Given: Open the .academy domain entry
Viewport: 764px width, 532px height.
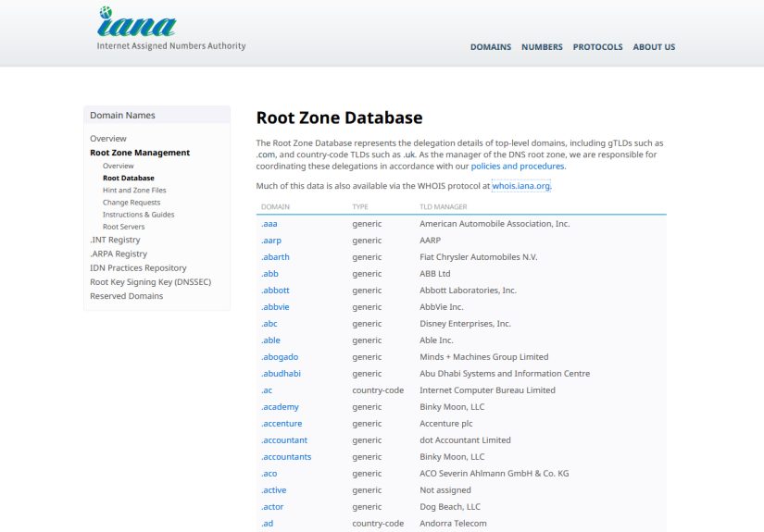Looking at the screenshot, I should (x=280, y=407).
